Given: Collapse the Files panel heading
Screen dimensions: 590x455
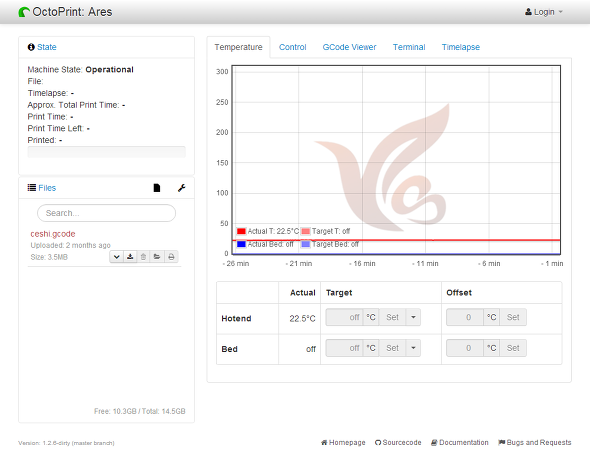Looking at the screenshot, I should 47,188.
